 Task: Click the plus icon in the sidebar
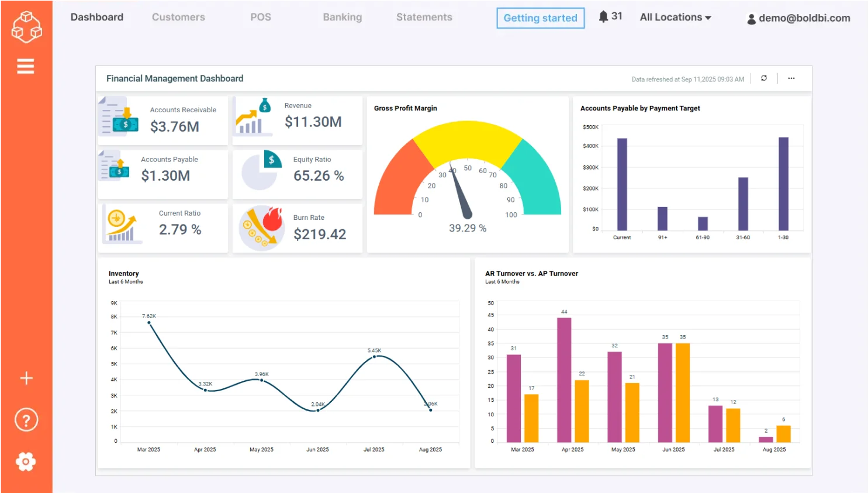point(26,378)
